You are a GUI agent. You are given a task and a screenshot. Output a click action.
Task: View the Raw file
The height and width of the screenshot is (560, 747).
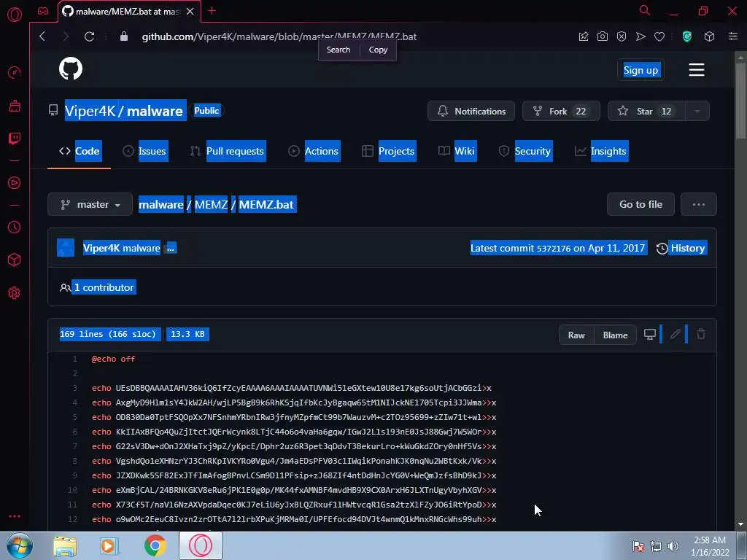576,335
